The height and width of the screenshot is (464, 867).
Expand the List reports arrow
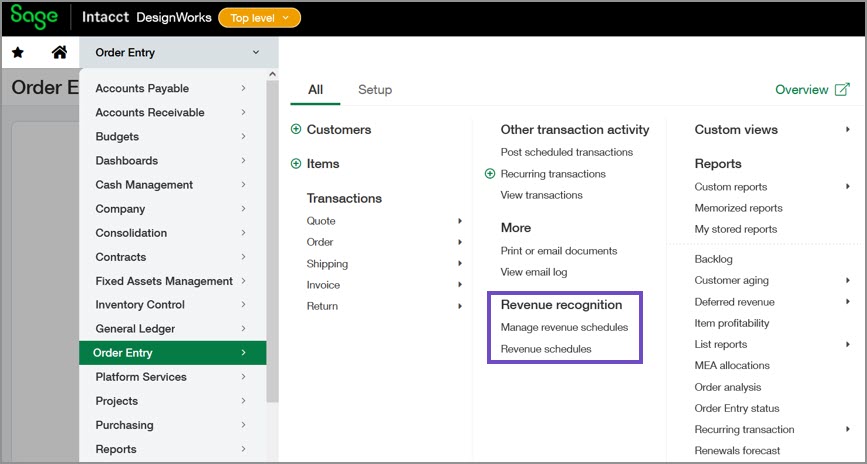(848, 344)
